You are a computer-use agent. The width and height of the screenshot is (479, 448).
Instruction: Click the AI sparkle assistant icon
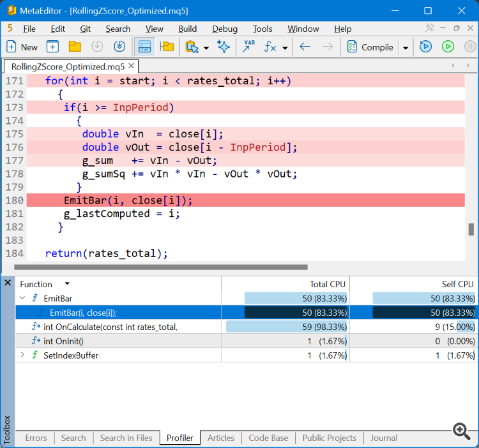point(224,47)
